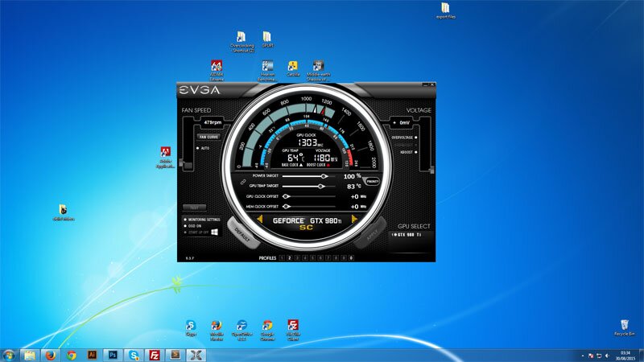Enable the Overvoltage option

tap(404, 138)
